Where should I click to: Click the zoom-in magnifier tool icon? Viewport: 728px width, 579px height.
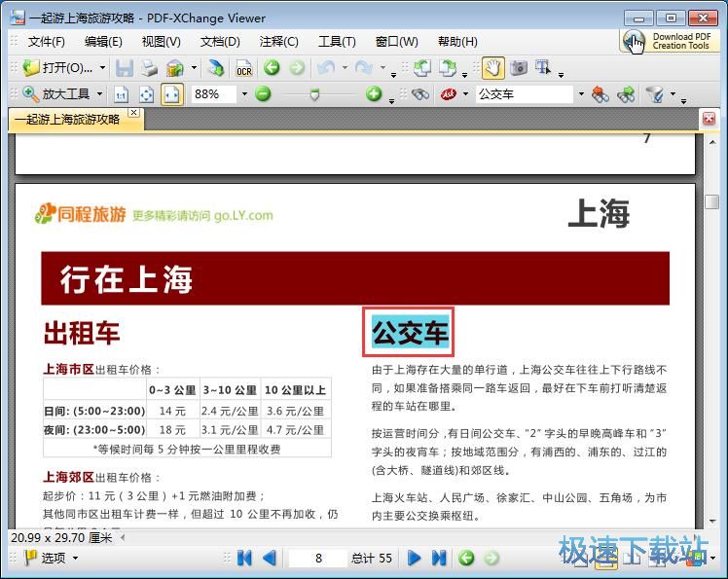pyautogui.click(x=30, y=94)
